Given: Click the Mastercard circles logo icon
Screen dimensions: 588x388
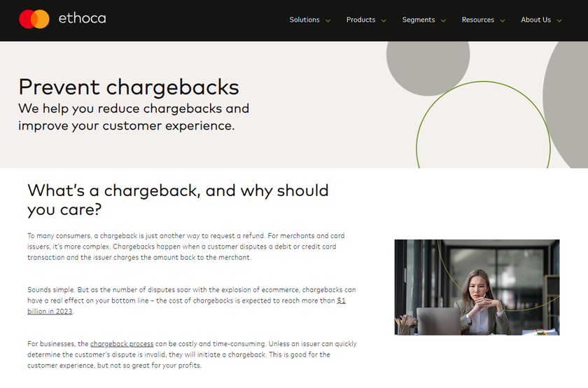Looking at the screenshot, I should click(34, 19).
